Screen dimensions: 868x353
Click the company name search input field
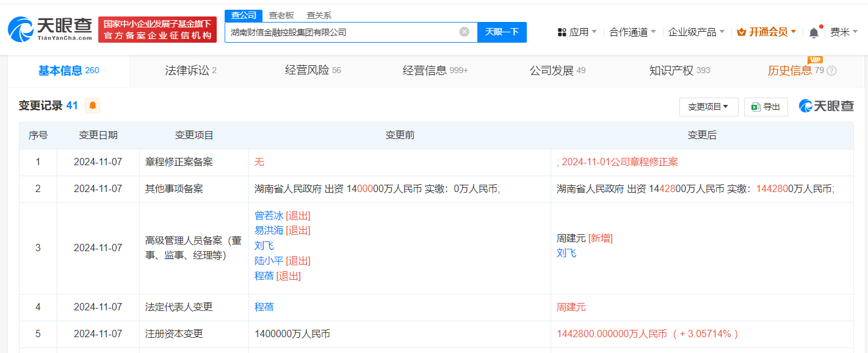(x=342, y=32)
